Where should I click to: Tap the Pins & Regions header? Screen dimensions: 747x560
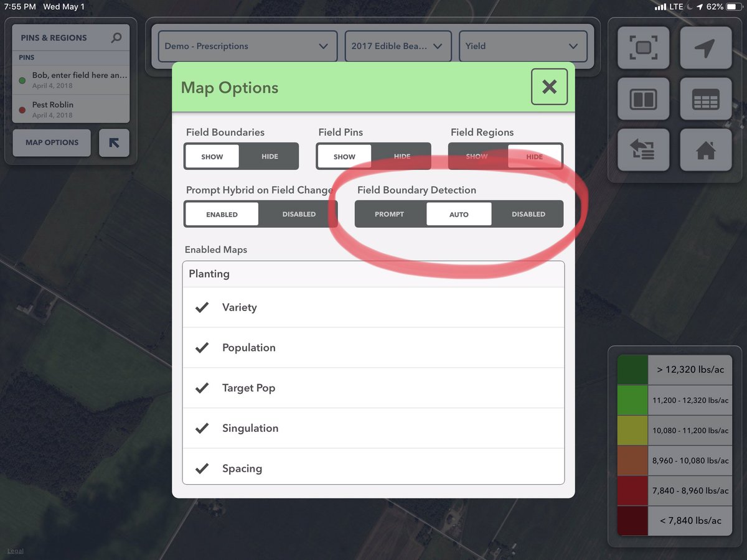[54, 38]
